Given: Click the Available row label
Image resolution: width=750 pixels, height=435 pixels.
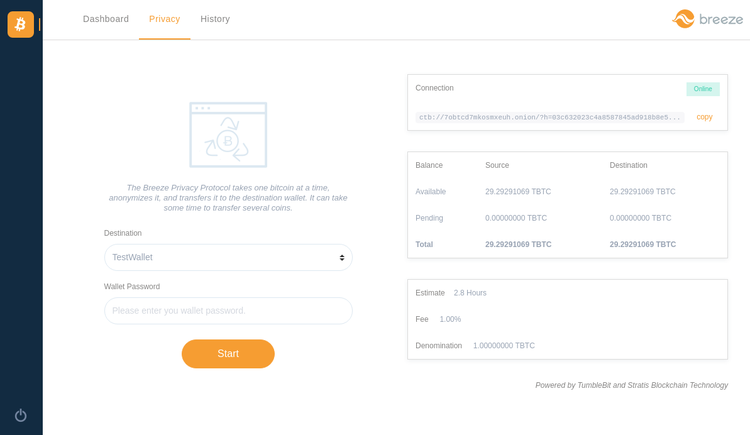Looking at the screenshot, I should pos(430,191).
